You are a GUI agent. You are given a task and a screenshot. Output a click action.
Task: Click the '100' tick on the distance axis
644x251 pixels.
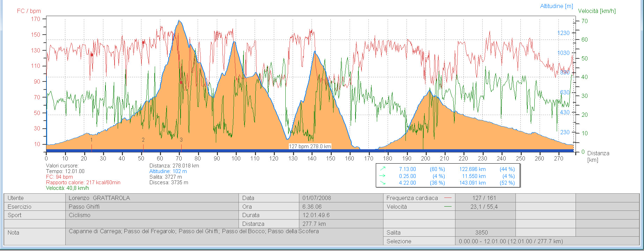pos(236,158)
